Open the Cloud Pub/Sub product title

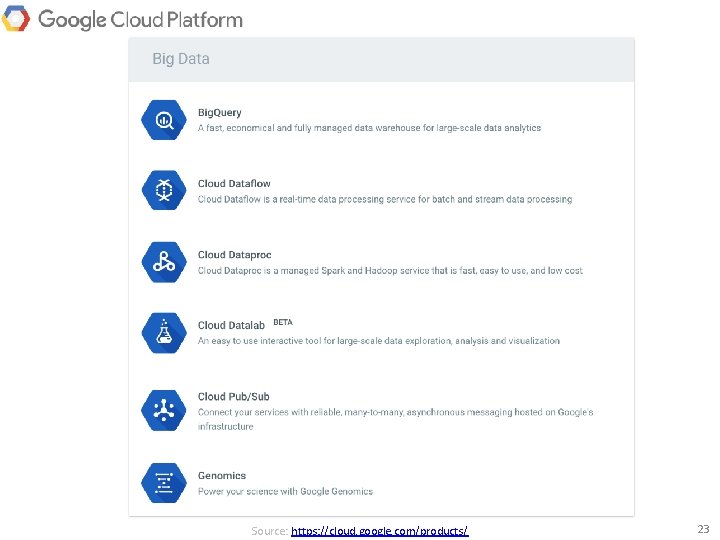click(x=234, y=396)
